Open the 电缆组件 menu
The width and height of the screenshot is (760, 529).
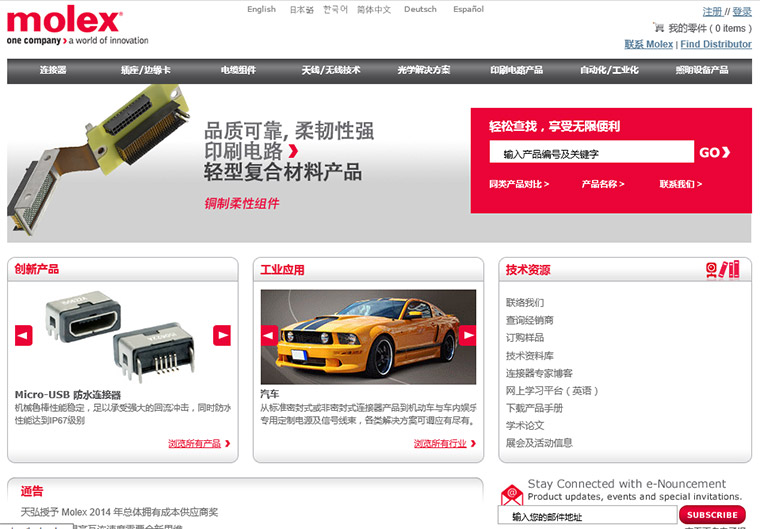coord(238,70)
